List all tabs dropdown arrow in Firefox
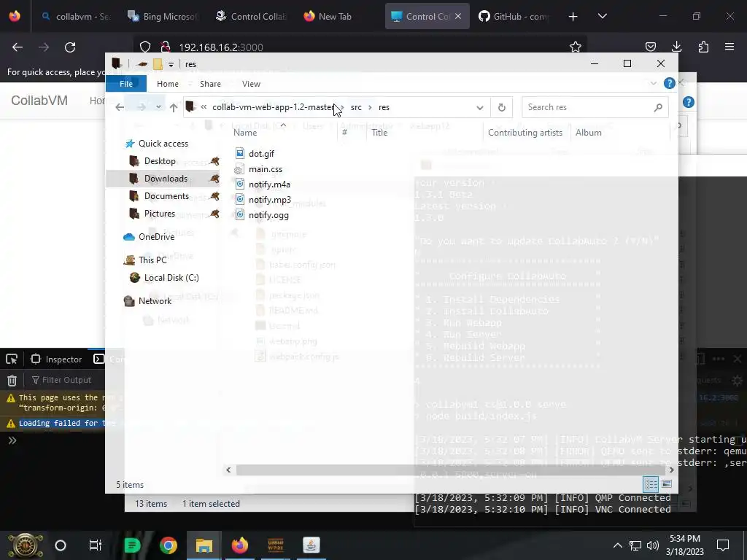The width and height of the screenshot is (747, 560). coord(602,16)
